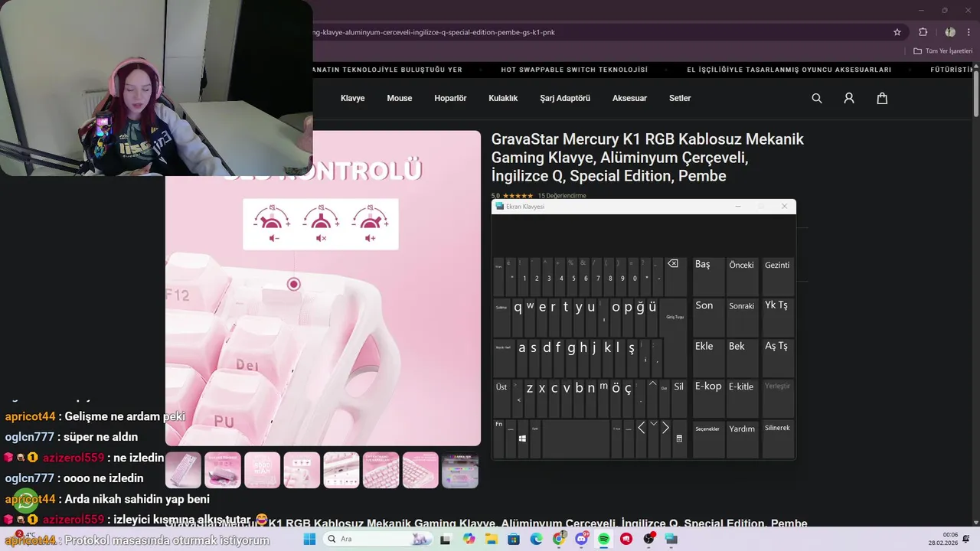Tap the Yardım help key

[742, 439]
